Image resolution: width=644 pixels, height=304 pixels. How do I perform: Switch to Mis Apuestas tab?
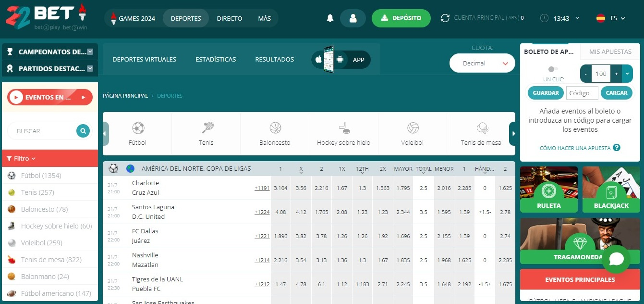tap(610, 51)
